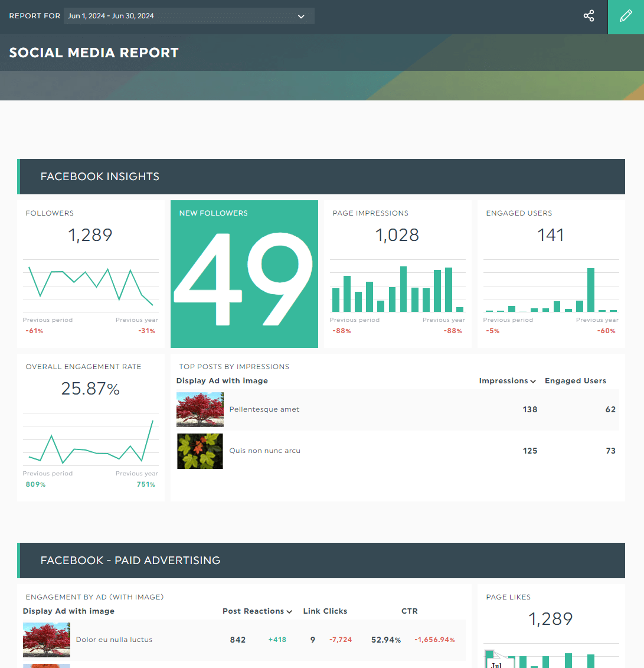Open Quis non nunc arcu thumbnail
This screenshot has height=668, width=644.
coord(200,451)
